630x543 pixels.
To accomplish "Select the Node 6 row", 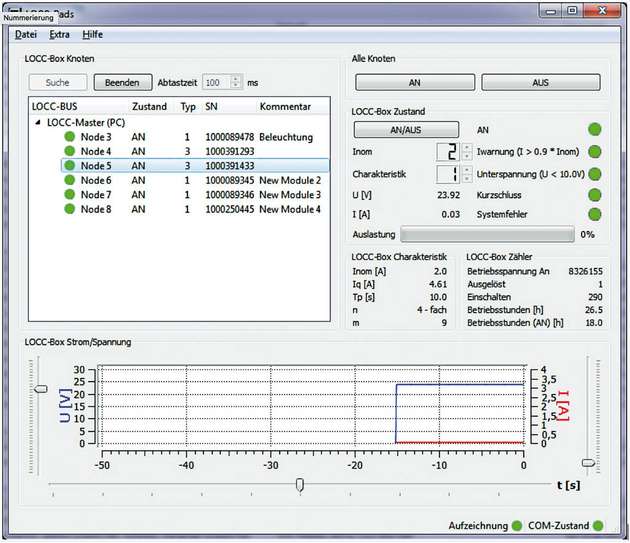I will coord(195,180).
